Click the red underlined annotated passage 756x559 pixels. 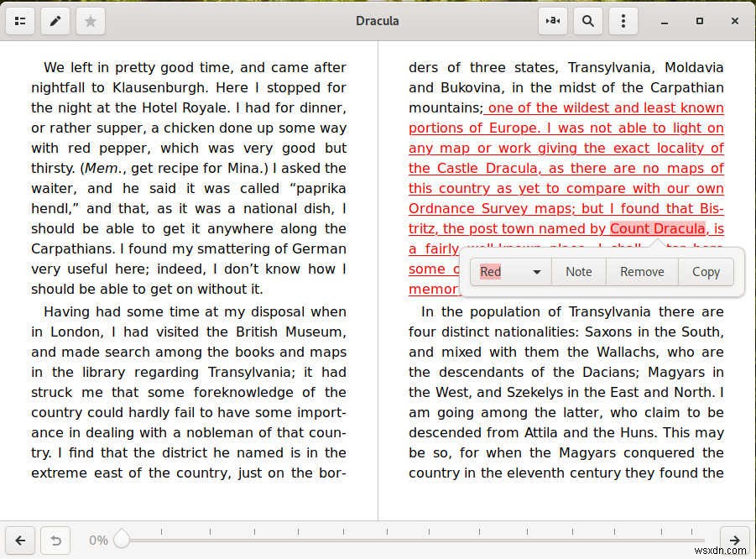(566, 168)
